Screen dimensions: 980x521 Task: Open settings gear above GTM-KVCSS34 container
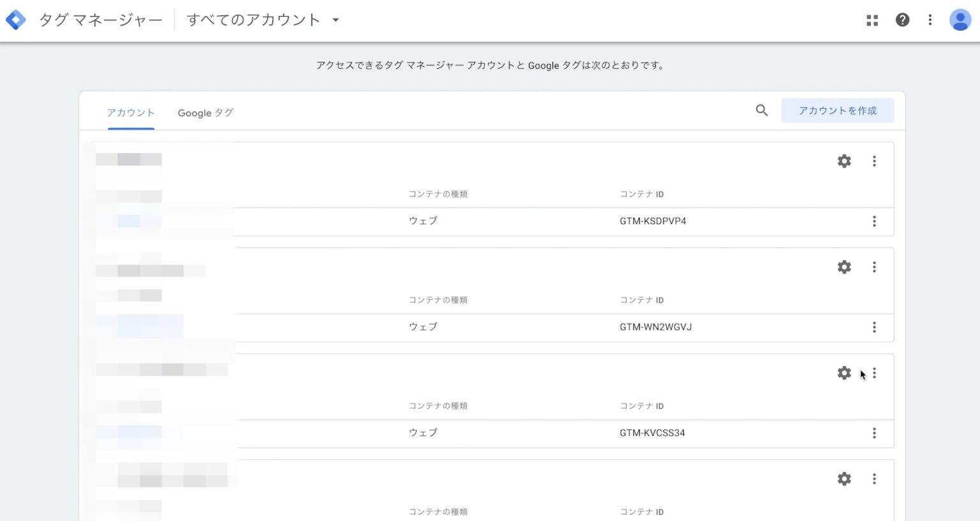coord(844,373)
